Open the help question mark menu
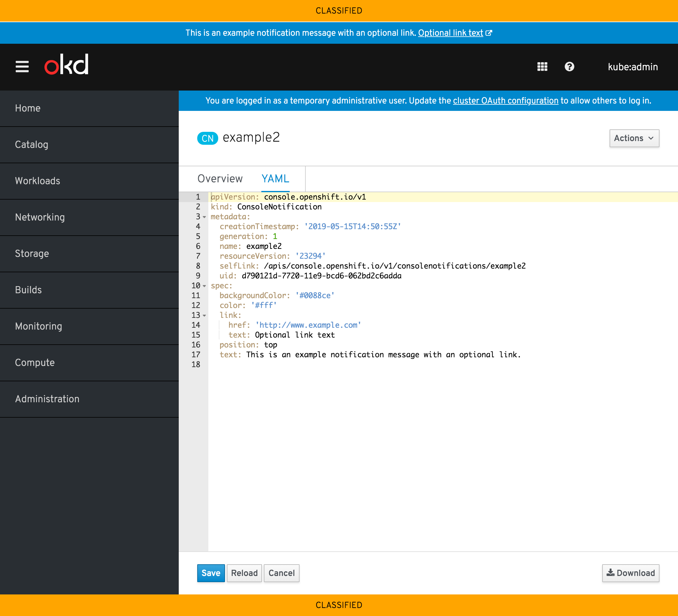Screen dimensions: 678x616 (569, 67)
